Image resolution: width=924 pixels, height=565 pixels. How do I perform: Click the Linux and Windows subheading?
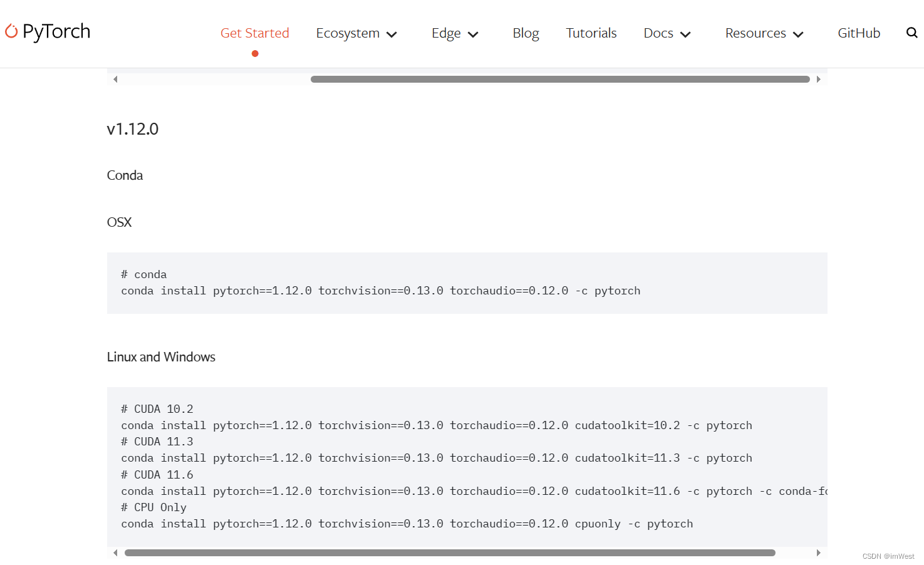[x=161, y=357]
